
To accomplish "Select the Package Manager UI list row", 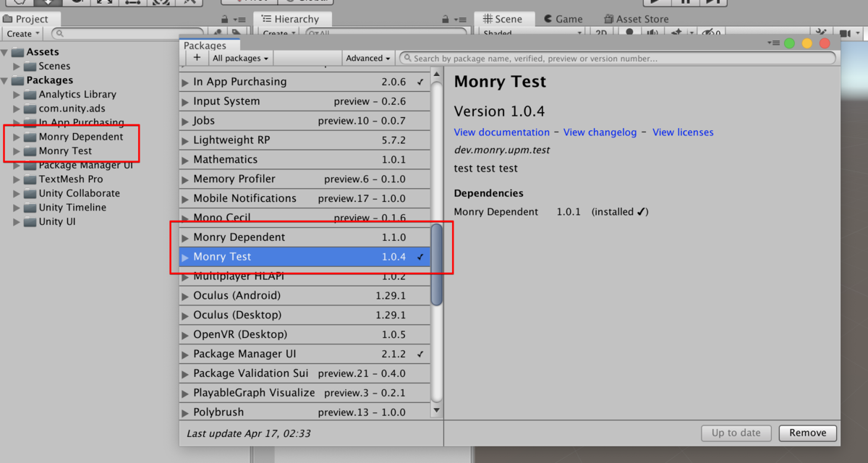I will point(305,354).
